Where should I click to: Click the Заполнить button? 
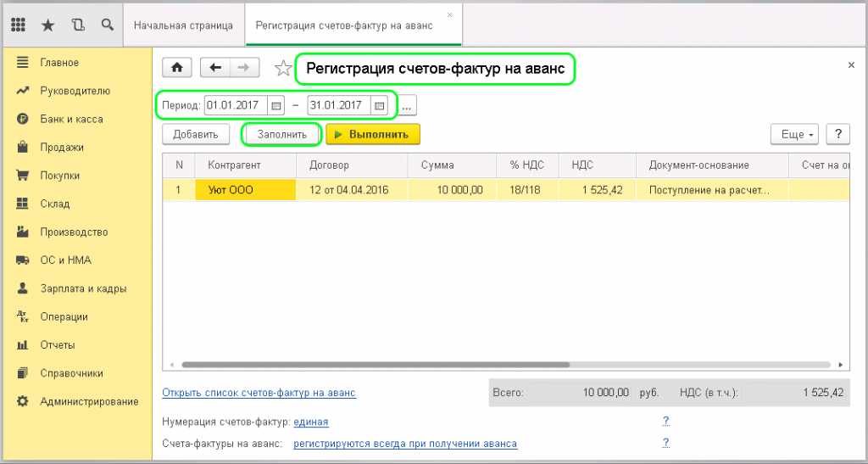coord(282,134)
